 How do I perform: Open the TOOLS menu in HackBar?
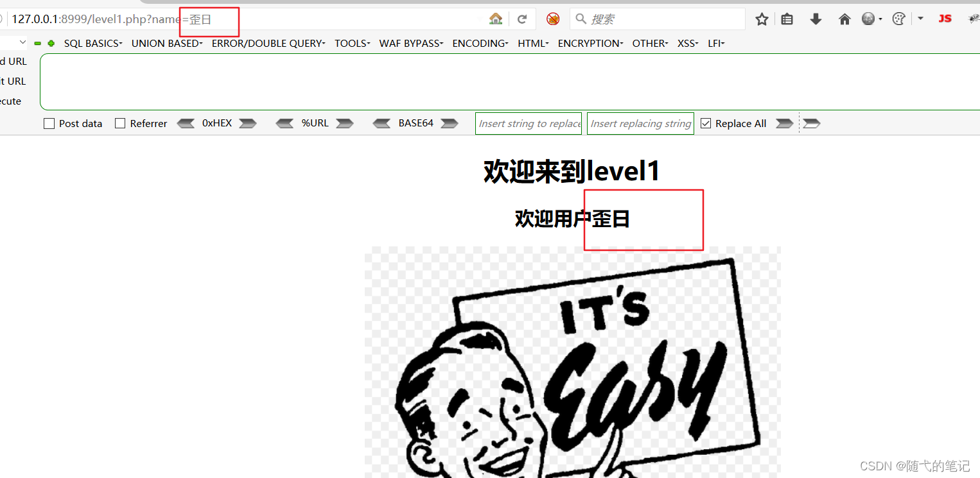pyautogui.click(x=352, y=43)
